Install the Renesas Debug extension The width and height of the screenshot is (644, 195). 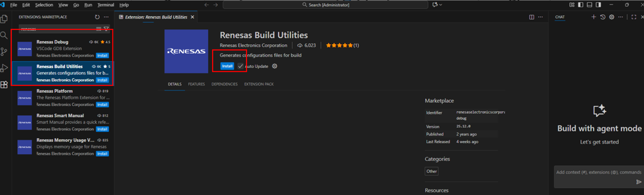pyautogui.click(x=102, y=55)
